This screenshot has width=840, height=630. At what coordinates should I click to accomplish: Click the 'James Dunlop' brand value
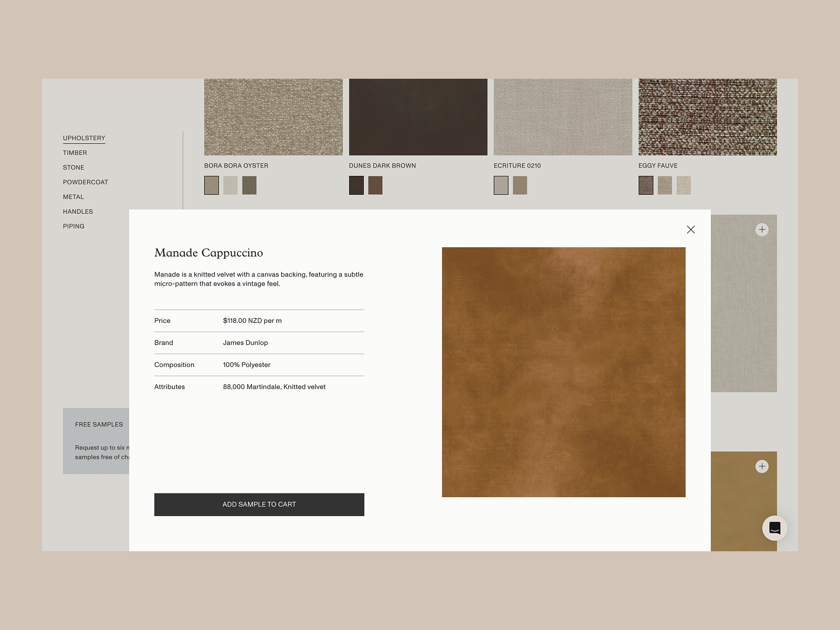pos(245,343)
